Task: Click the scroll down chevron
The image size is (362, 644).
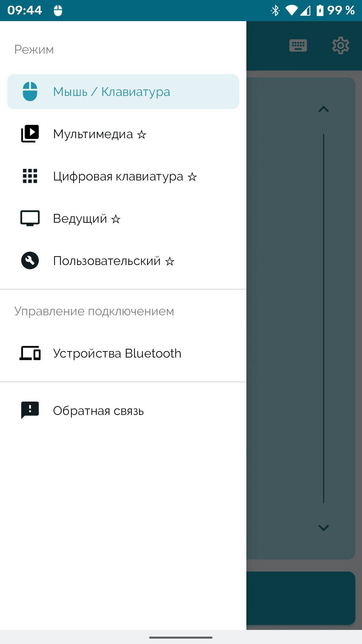Action: (323, 528)
